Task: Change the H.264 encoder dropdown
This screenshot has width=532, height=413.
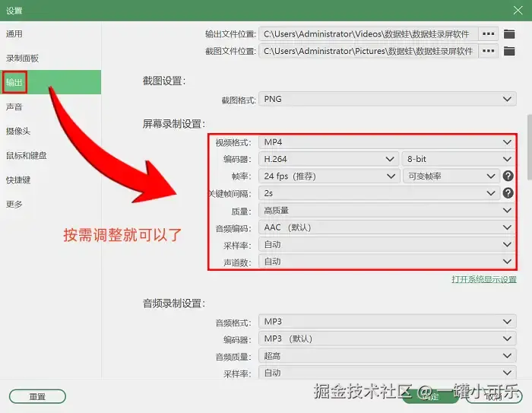Action: pyautogui.click(x=329, y=159)
